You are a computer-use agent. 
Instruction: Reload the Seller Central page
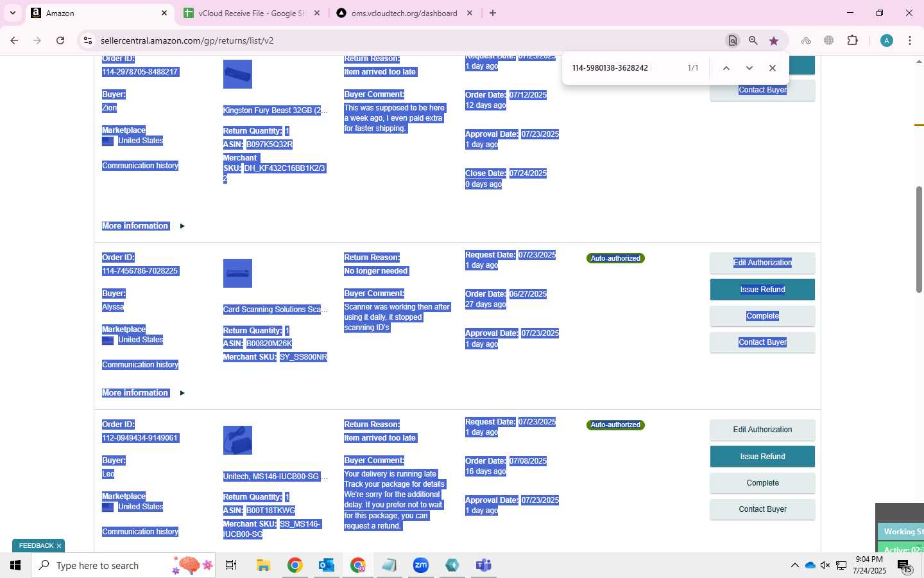tap(60, 40)
